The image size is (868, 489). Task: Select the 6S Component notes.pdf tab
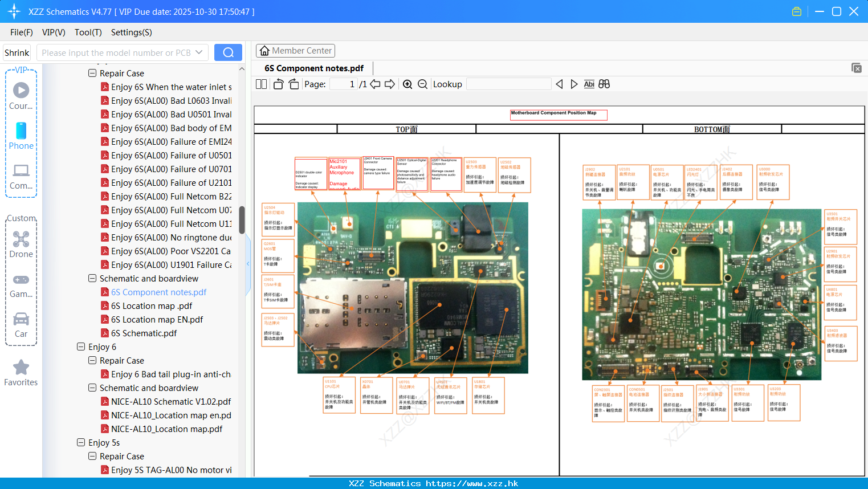[x=314, y=68]
